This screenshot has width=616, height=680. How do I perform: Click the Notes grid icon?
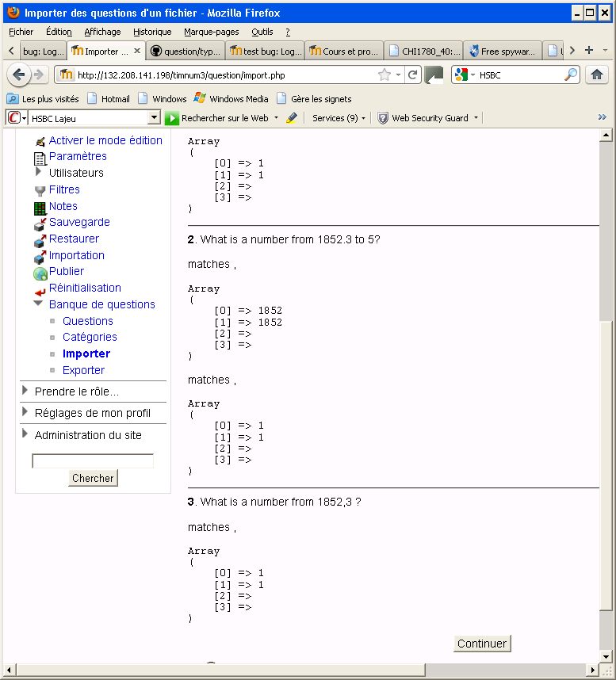(x=40, y=208)
